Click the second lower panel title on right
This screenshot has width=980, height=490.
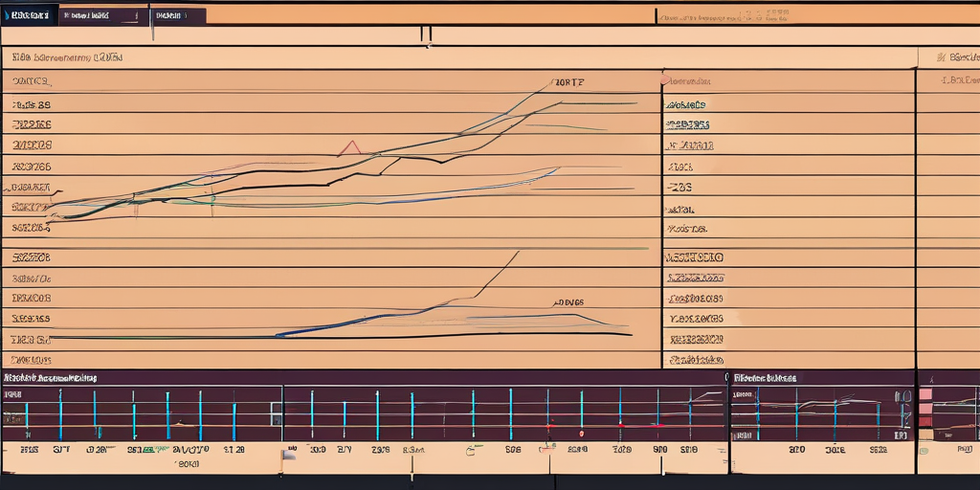(x=766, y=378)
